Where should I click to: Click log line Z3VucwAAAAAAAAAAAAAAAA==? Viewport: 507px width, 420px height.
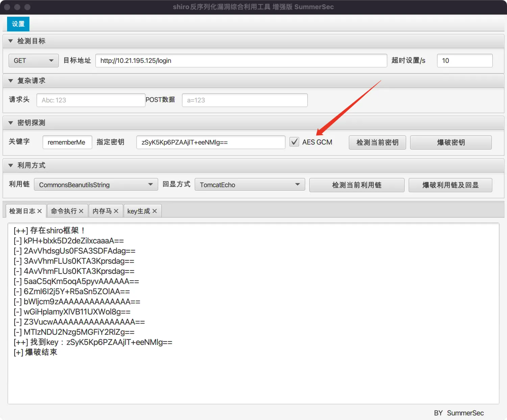coord(79,322)
